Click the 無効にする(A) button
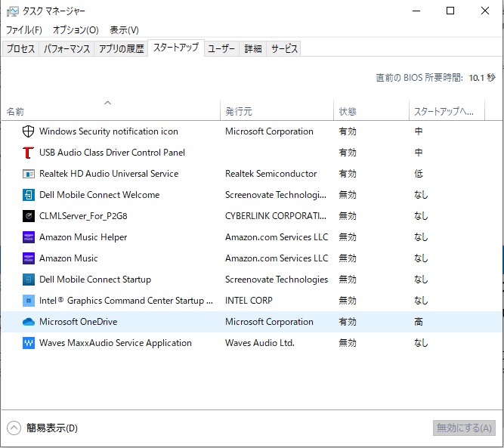The height and width of the screenshot is (448, 504). coord(464,428)
